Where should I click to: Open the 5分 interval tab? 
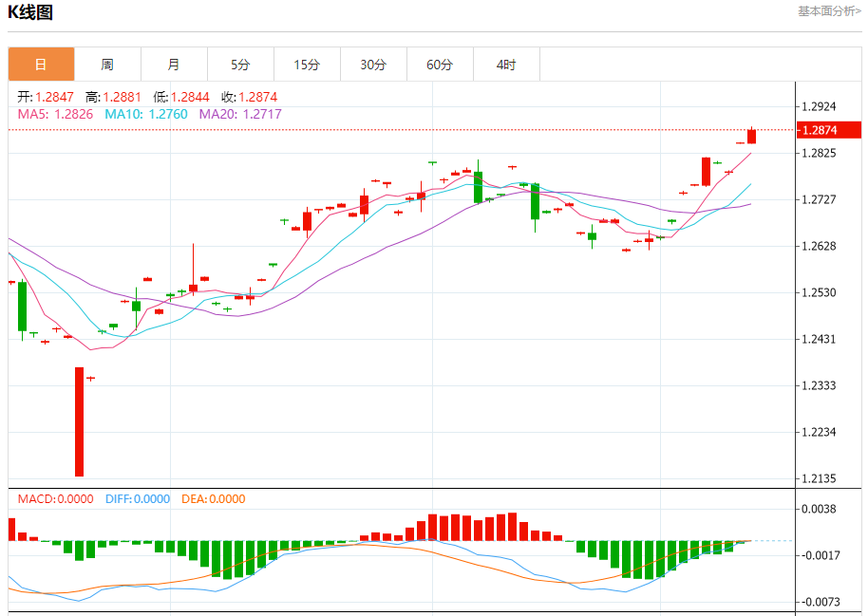pyautogui.click(x=240, y=65)
